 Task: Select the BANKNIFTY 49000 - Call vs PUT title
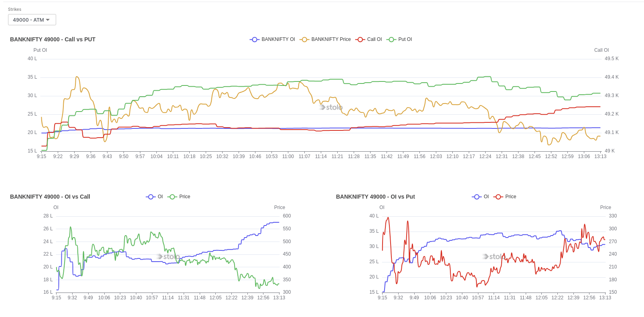point(53,39)
